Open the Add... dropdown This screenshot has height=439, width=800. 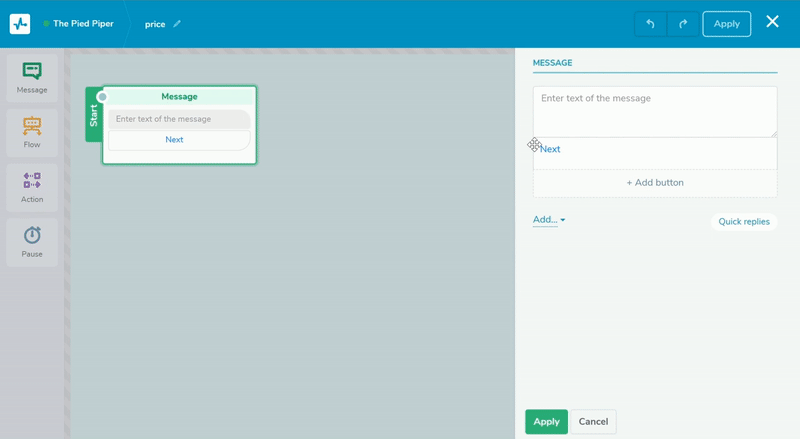coord(549,220)
